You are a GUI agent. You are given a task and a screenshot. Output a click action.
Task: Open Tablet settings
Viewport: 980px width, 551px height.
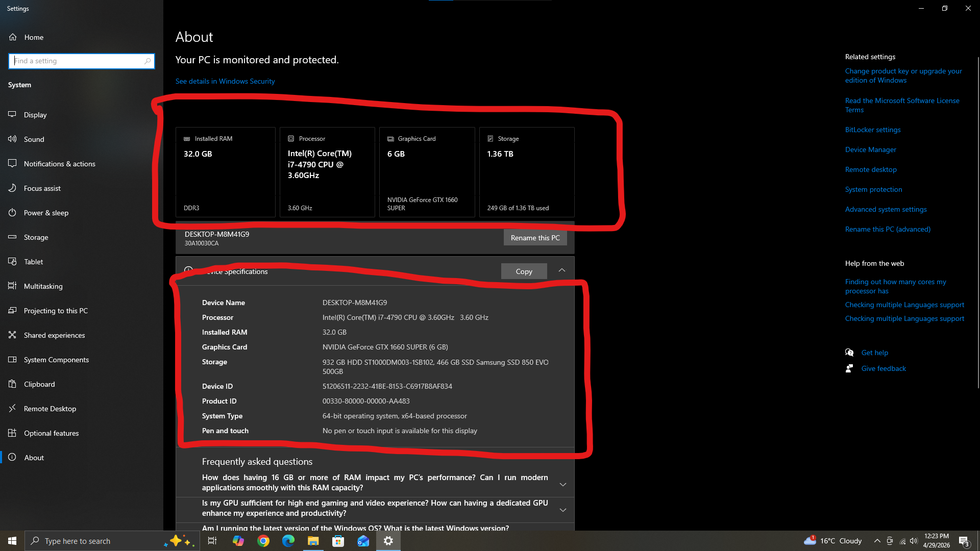[82, 262]
